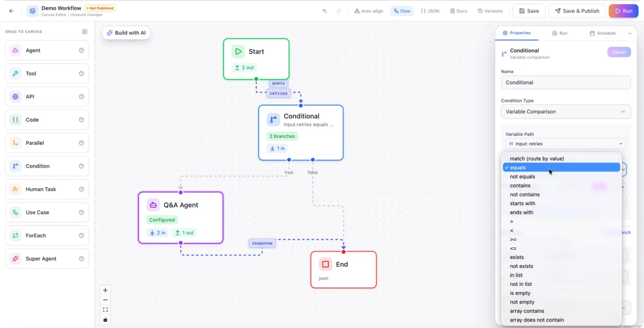
Task: Open help icon next to Agent
Action: (x=81, y=50)
